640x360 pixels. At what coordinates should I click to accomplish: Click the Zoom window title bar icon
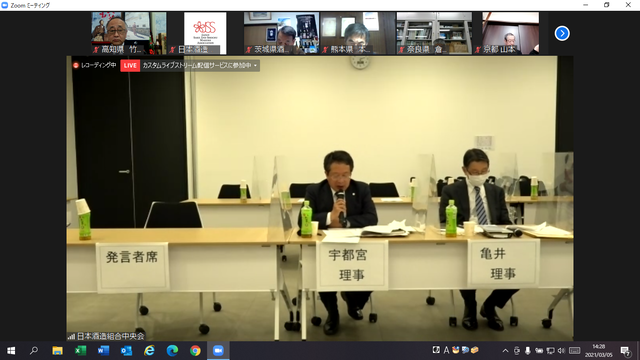click(x=5, y=5)
